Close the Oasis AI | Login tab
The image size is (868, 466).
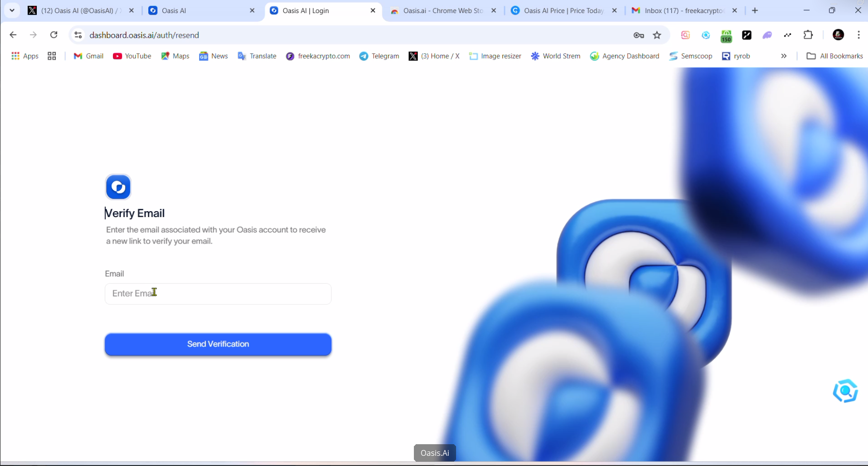tap(373, 11)
